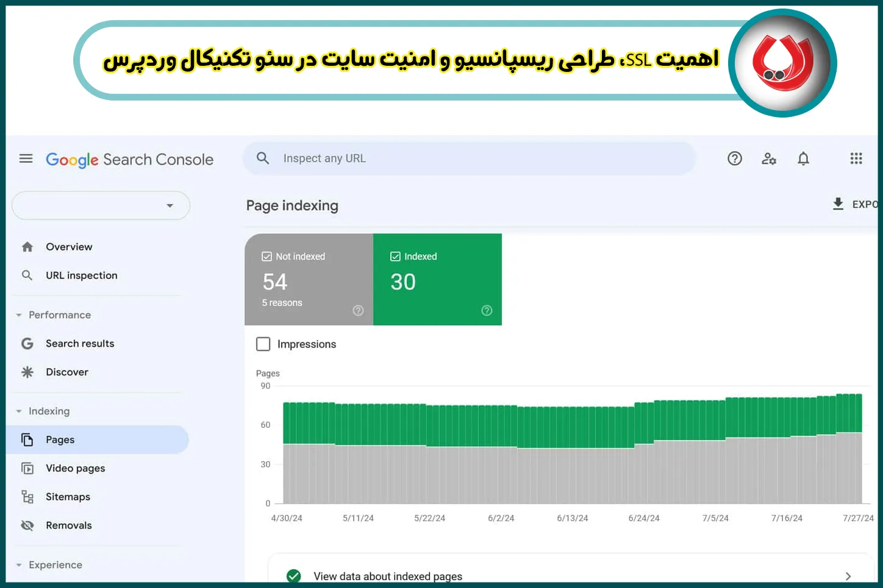This screenshot has height=588, width=883.
Task: Click the user settings icon near the bell
Action: (768, 158)
